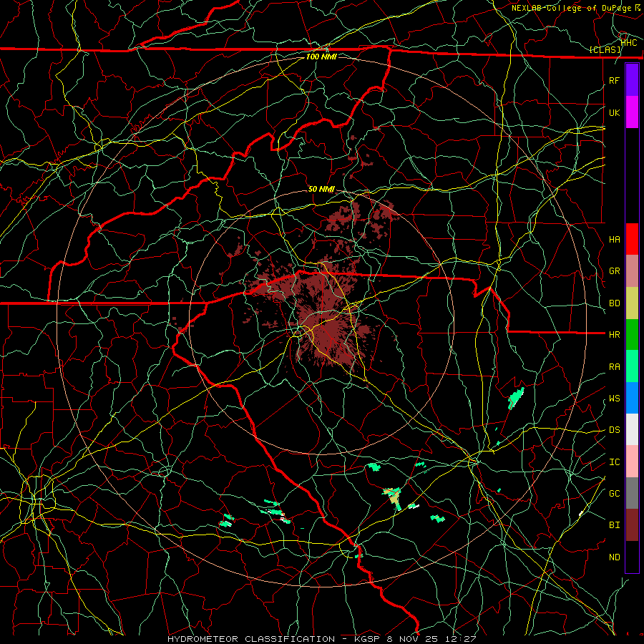Viewport: 644px width, 644px height.
Task: Click the HR legend label
Action: pyautogui.click(x=614, y=335)
